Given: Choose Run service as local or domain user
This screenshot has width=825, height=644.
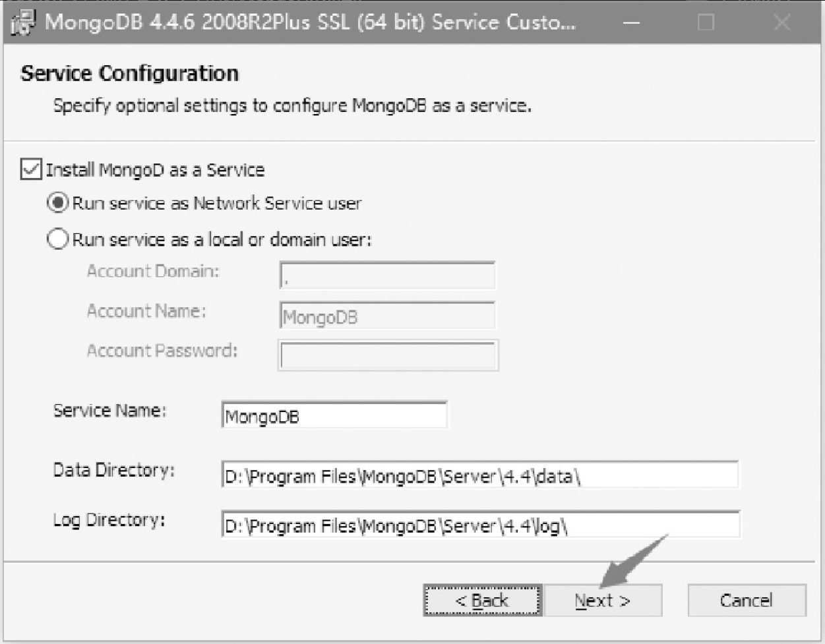Looking at the screenshot, I should point(57,239).
